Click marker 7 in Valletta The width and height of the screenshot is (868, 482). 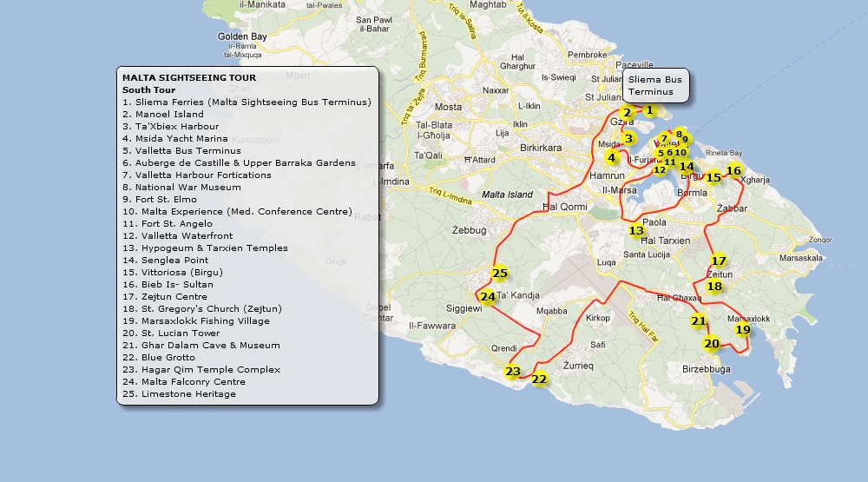pos(664,138)
